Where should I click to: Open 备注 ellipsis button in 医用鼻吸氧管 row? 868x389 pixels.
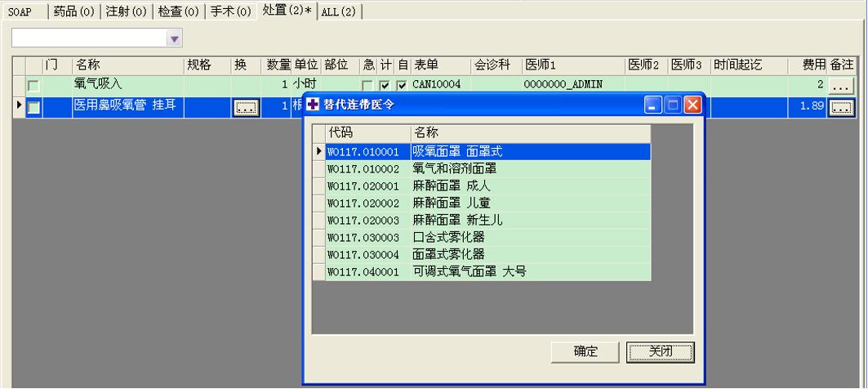[841, 107]
